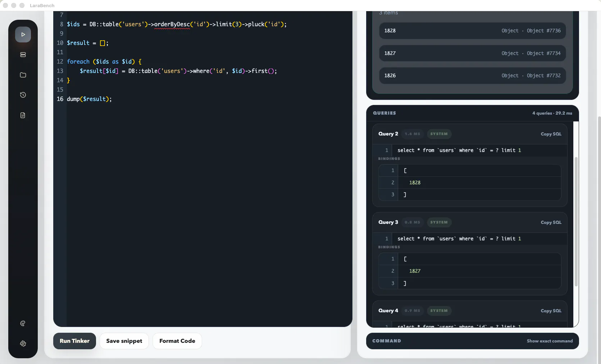Screen dimensions: 601x364
Task: Click the Query 2 title
Action: [388, 134]
